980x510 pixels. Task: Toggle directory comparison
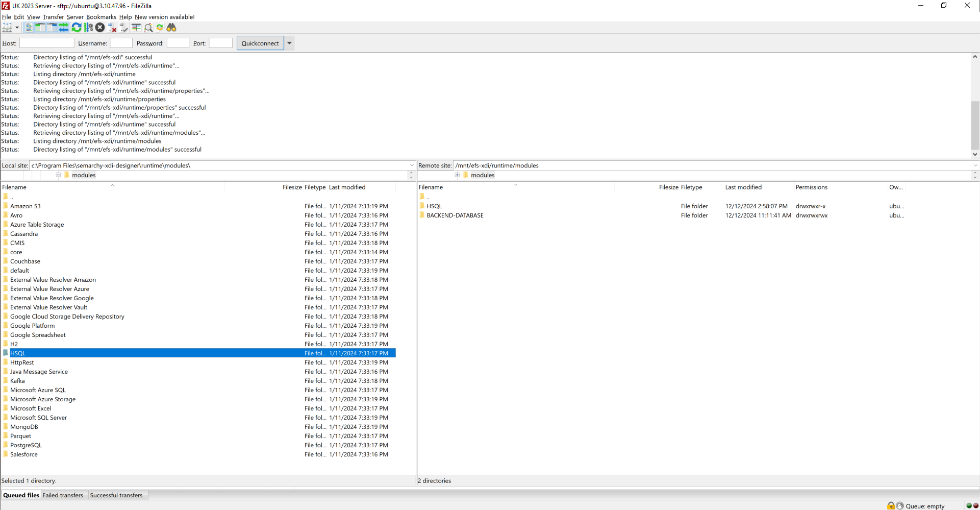click(x=148, y=28)
